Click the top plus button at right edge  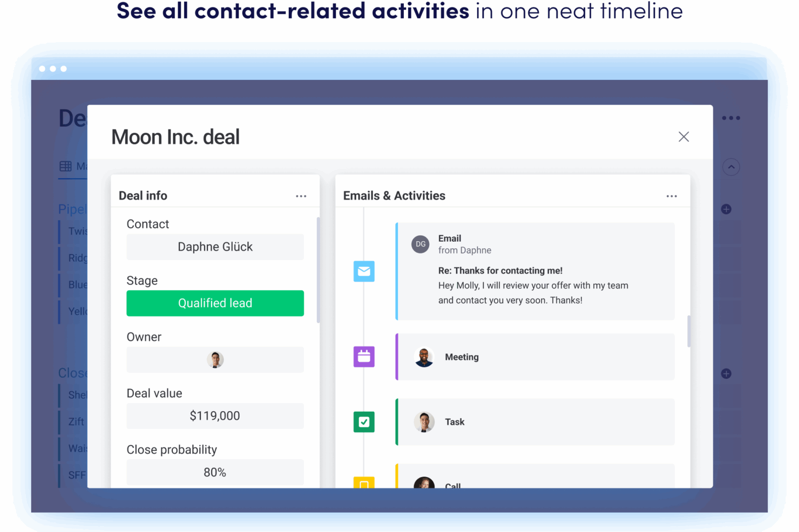coord(726,209)
